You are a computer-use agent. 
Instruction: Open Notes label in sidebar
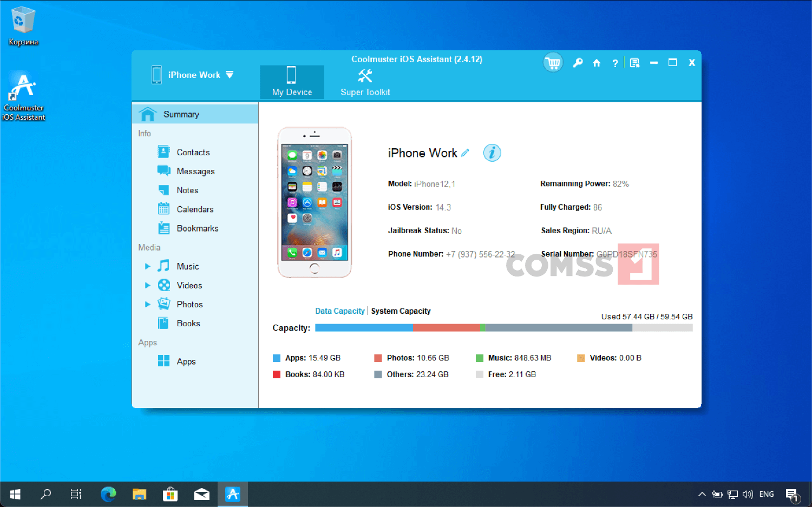click(x=187, y=190)
